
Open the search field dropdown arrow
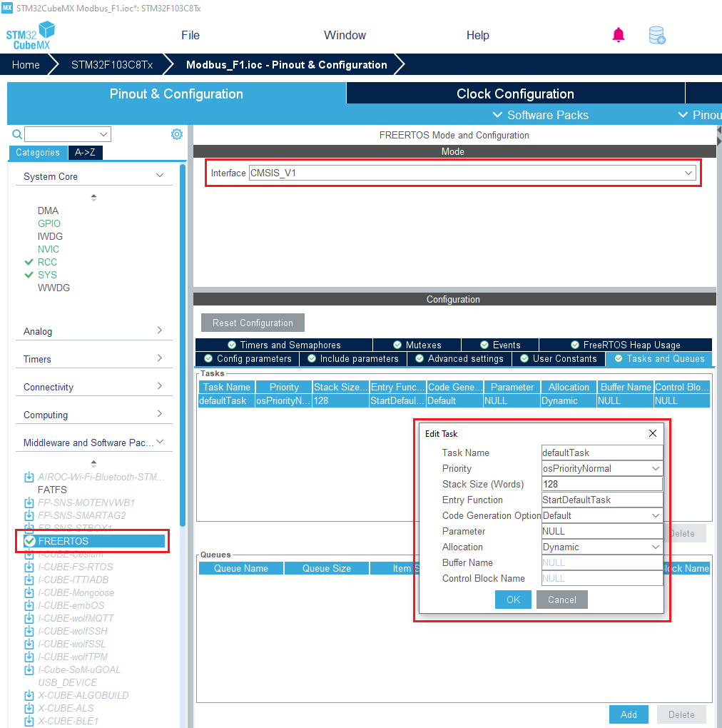tap(103, 135)
